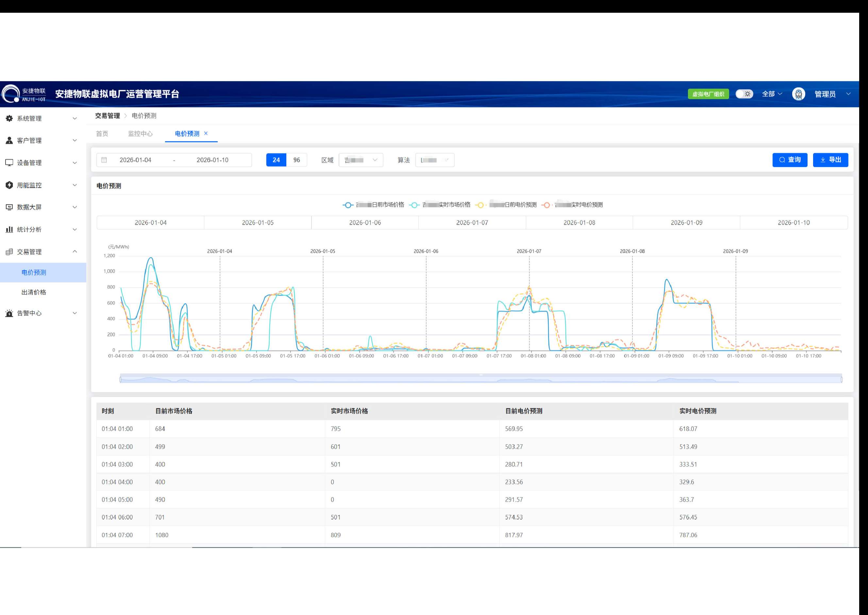
Task: Select the 96-point resolution option
Action: (x=296, y=160)
